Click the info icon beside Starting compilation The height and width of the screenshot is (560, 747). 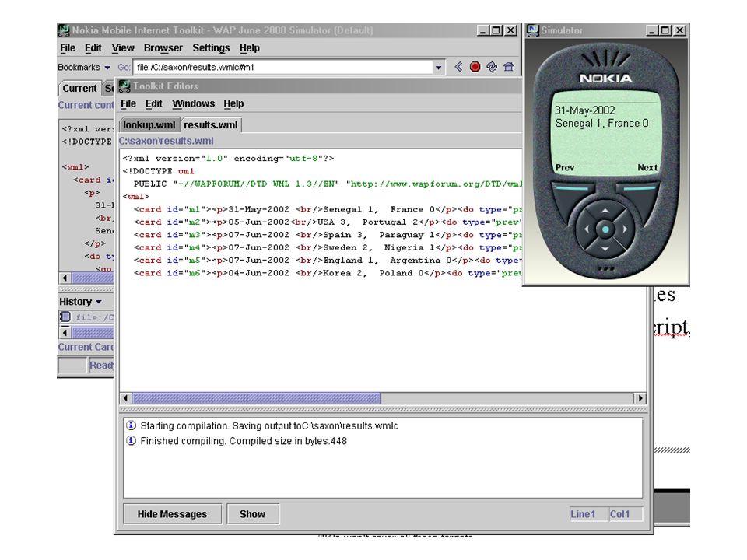[131, 425]
